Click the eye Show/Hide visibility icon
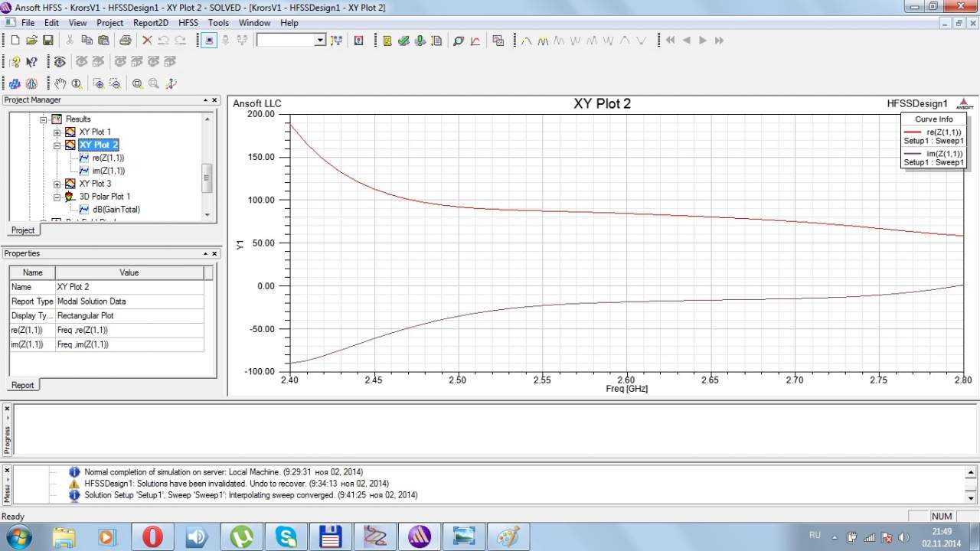 (x=60, y=62)
